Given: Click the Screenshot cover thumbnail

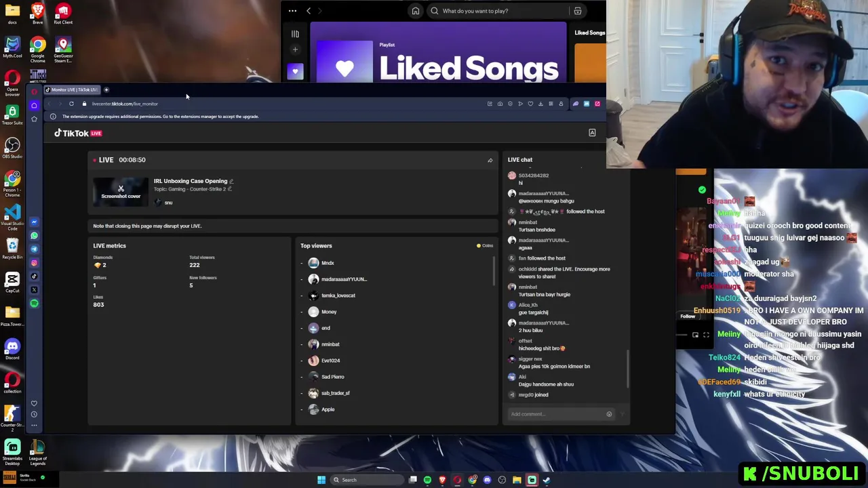Looking at the screenshot, I should click(x=121, y=192).
